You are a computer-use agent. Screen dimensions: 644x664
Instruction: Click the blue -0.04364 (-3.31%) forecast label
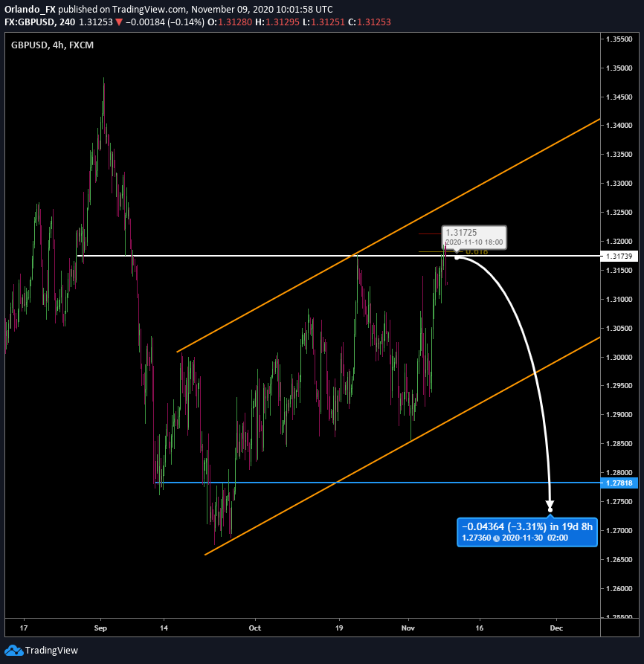[x=527, y=532]
